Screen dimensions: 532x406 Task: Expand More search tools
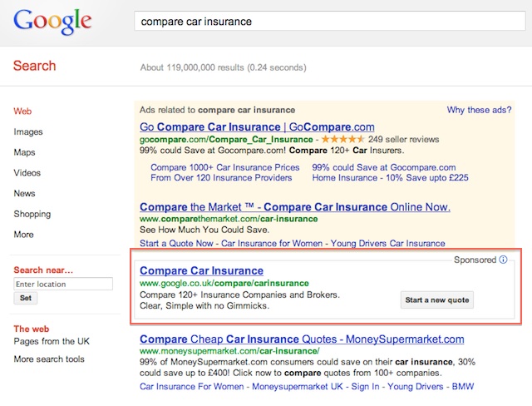point(49,359)
